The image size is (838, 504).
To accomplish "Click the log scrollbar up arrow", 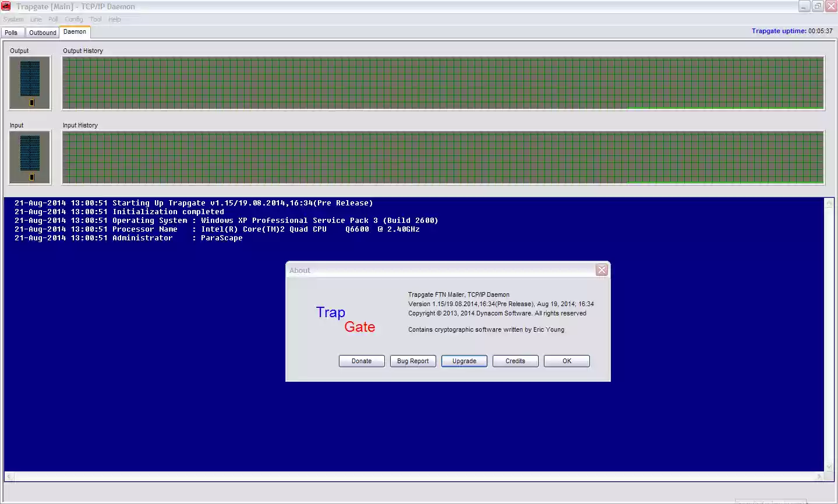I will (829, 203).
